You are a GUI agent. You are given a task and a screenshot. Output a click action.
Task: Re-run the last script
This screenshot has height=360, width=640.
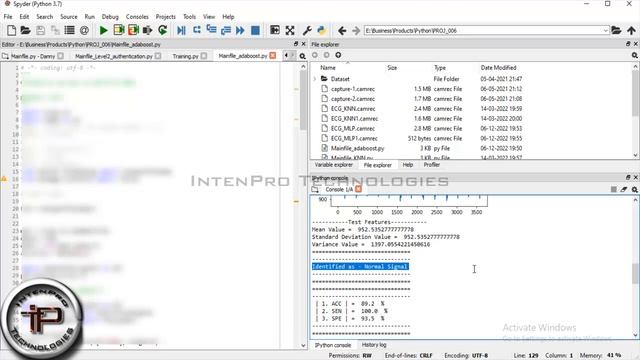click(x=162, y=30)
